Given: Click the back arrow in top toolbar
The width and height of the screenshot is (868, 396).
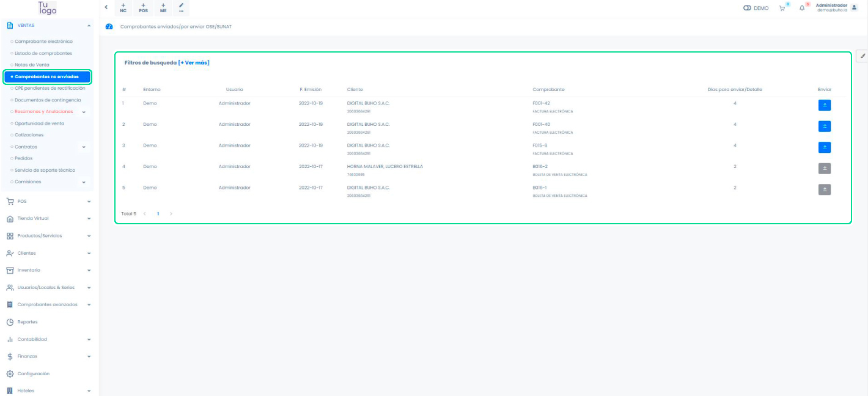Looking at the screenshot, I should coord(106,7).
